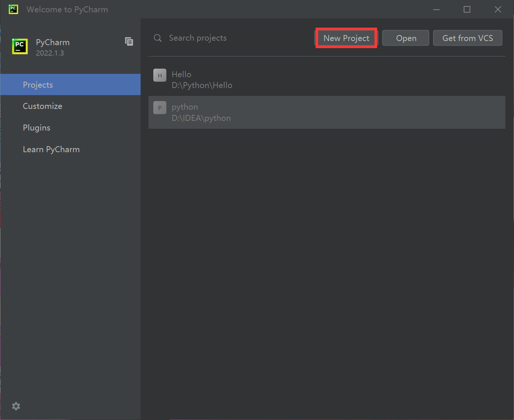Switch to the Customize tab
Viewport: 514px width, 420px height.
[x=70, y=106]
